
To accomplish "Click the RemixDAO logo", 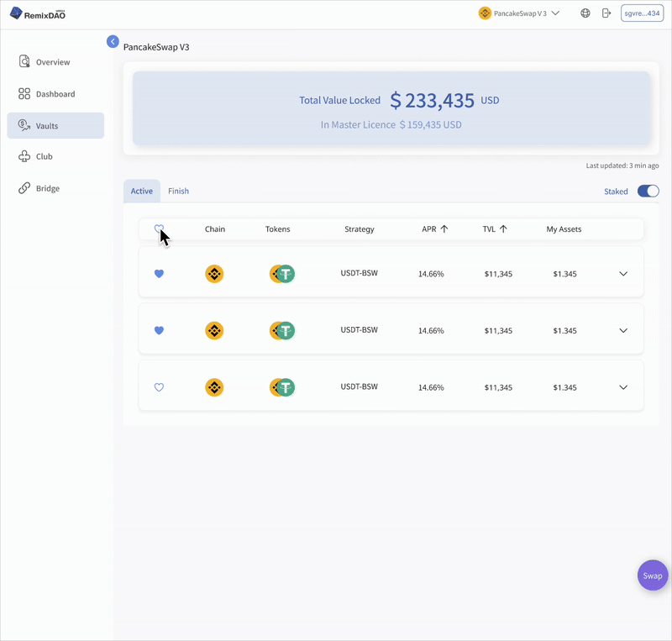I will click(38, 13).
